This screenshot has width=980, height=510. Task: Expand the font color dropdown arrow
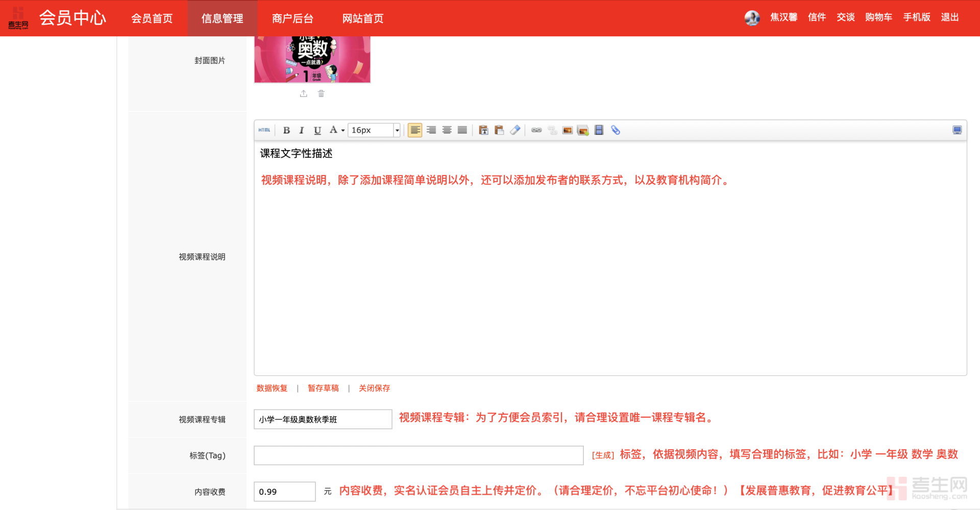[x=343, y=131]
